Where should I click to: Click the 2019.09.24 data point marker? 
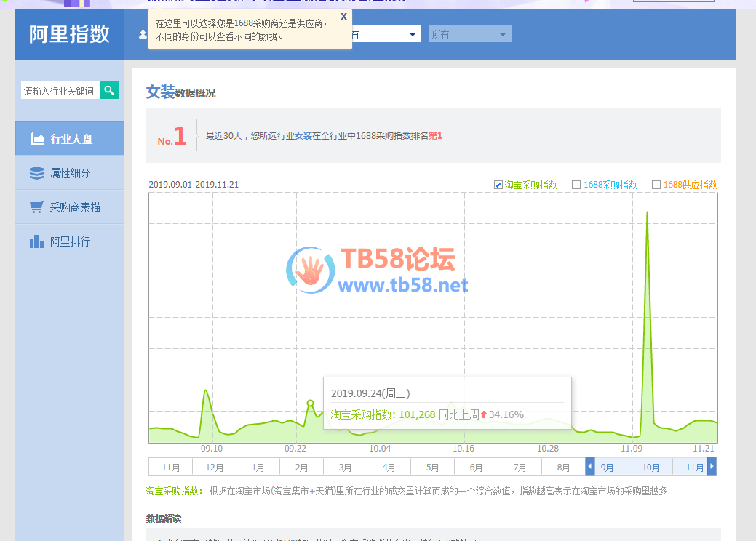point(310,404)
